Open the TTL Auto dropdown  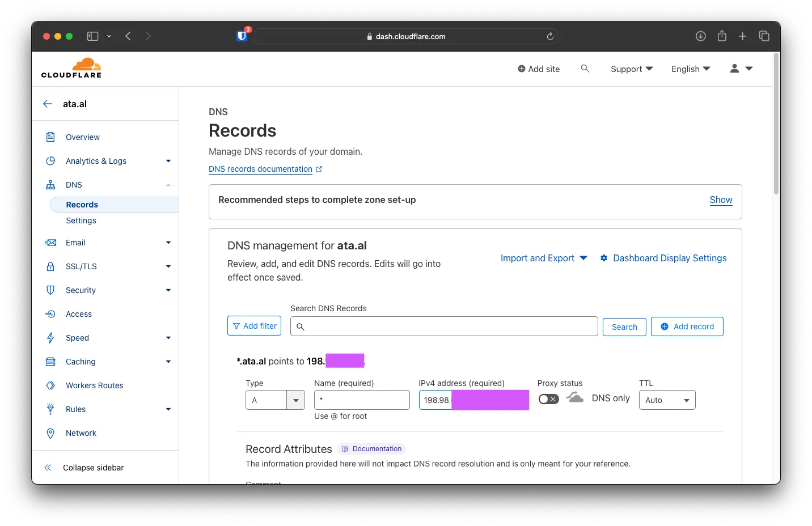tap(667, 400)
